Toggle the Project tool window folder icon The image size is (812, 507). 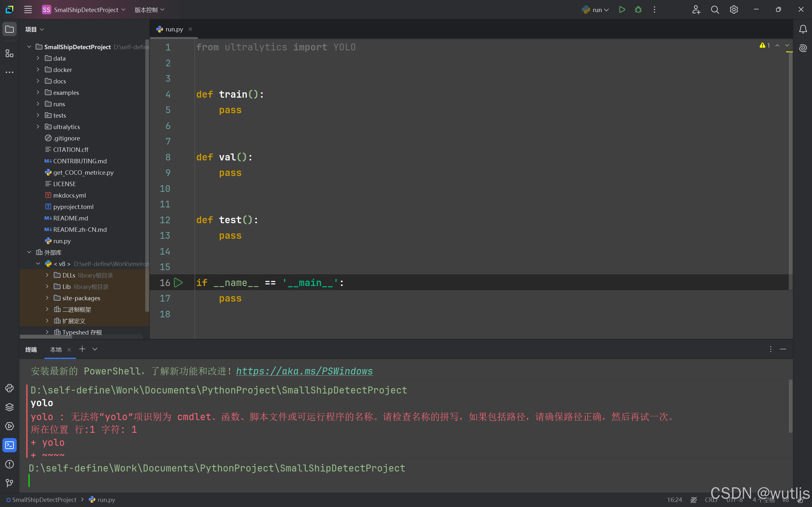10,29
